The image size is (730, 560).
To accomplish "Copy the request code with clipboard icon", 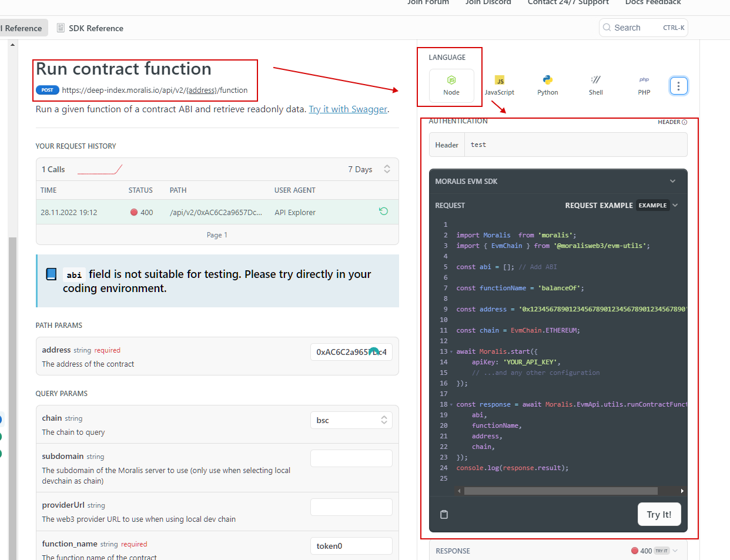I will tap(444, 514).
